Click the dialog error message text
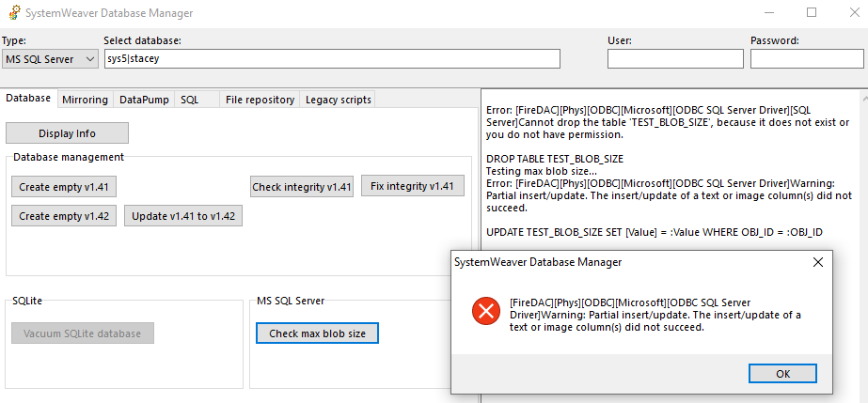 coord(655,315)
